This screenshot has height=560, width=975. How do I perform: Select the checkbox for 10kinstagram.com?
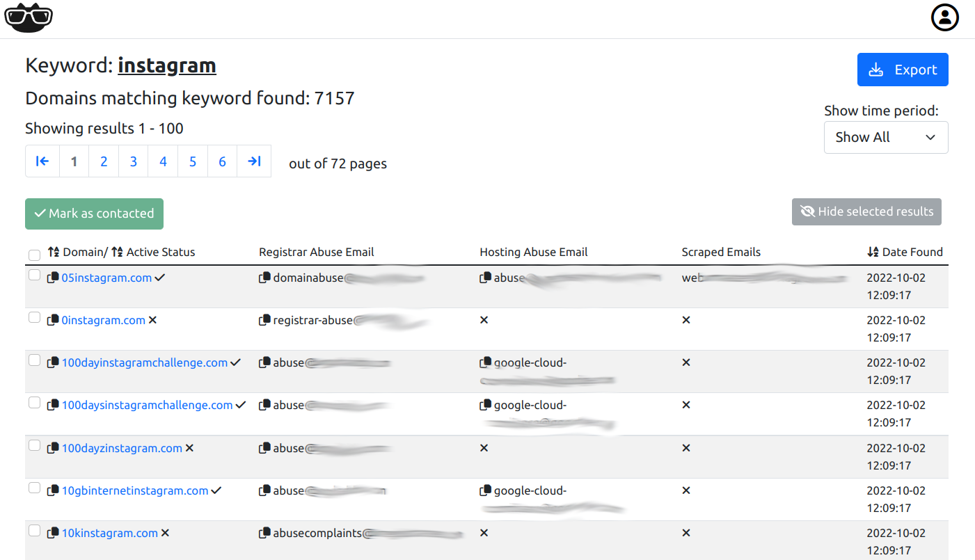click(34, 531)
